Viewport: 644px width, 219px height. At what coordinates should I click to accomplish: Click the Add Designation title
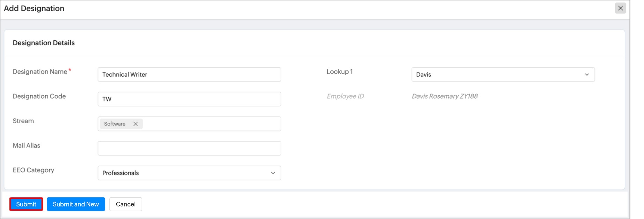[34, 8]
